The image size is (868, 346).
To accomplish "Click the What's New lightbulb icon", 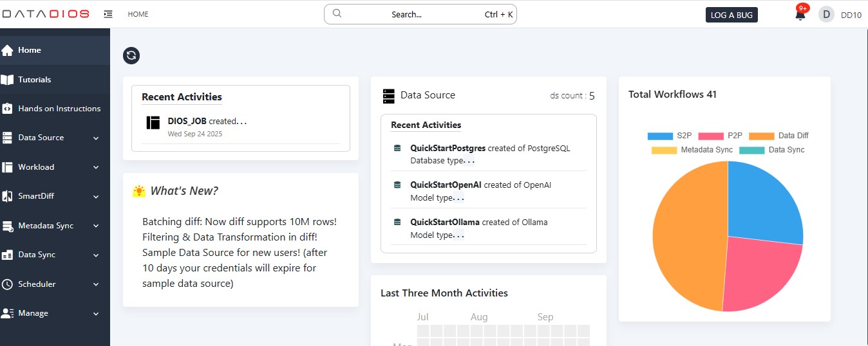I will click(139, 191).
